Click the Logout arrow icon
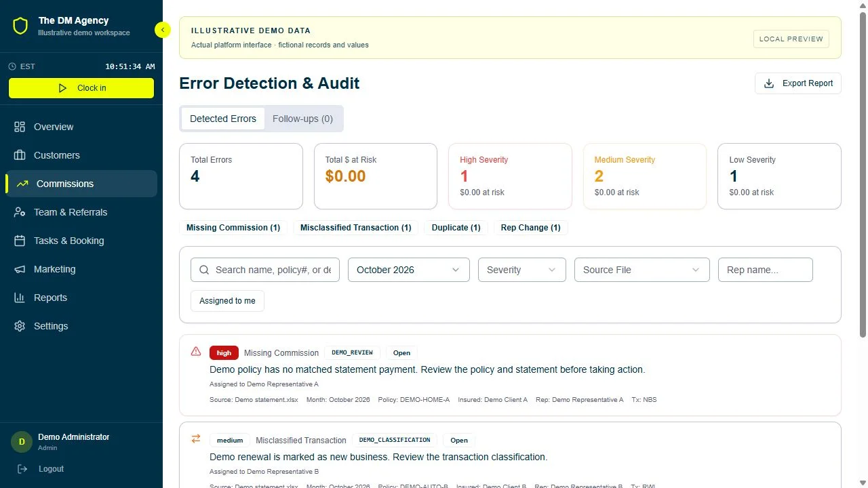Screen dimensions: 868x488 click(x=22, y=469)
